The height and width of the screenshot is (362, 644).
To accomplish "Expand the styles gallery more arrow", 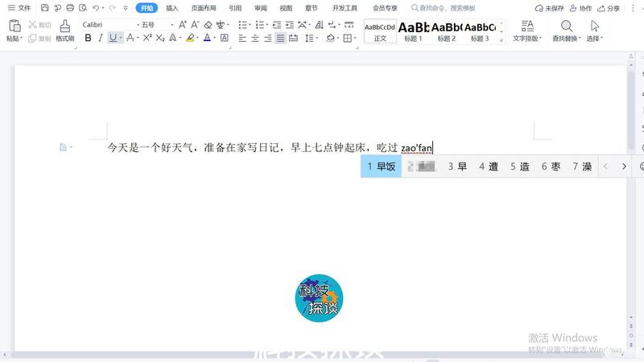I will 501,39.
